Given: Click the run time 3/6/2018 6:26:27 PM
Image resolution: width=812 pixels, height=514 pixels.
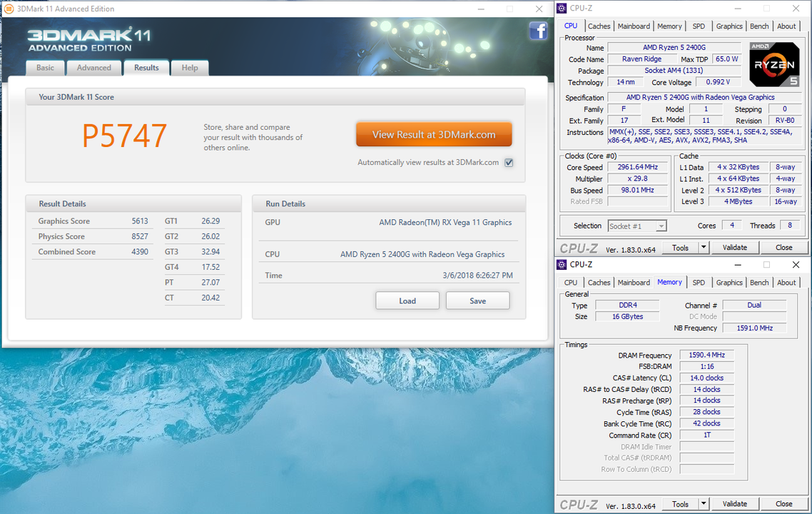Looking at the screenshot, I should 477,276.
